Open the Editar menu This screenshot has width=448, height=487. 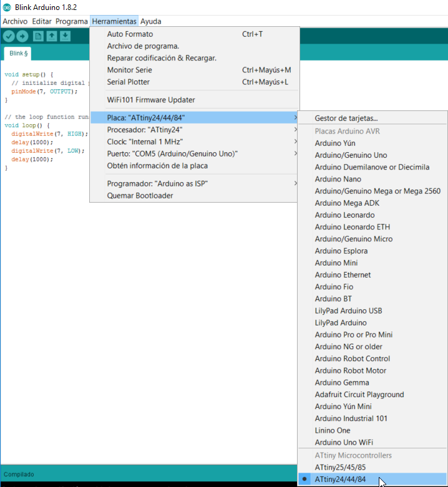(x=42, y=21)
